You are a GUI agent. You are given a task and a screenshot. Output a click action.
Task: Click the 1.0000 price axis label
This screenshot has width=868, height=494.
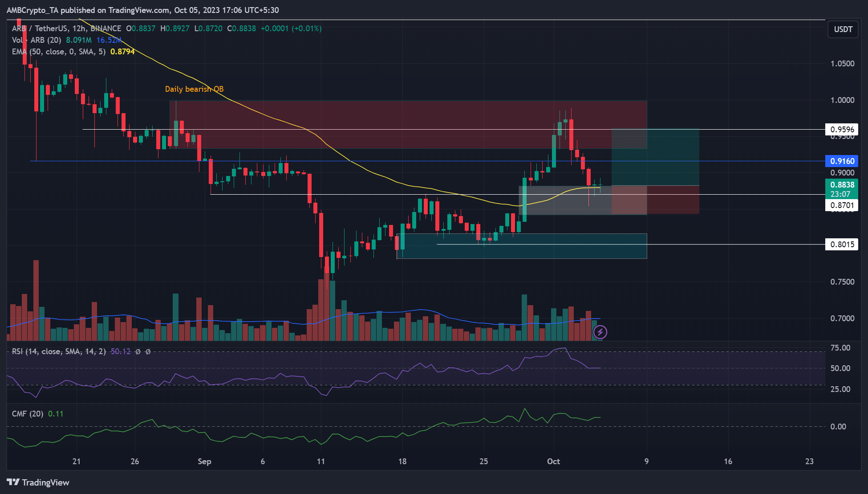coord(843,100)
